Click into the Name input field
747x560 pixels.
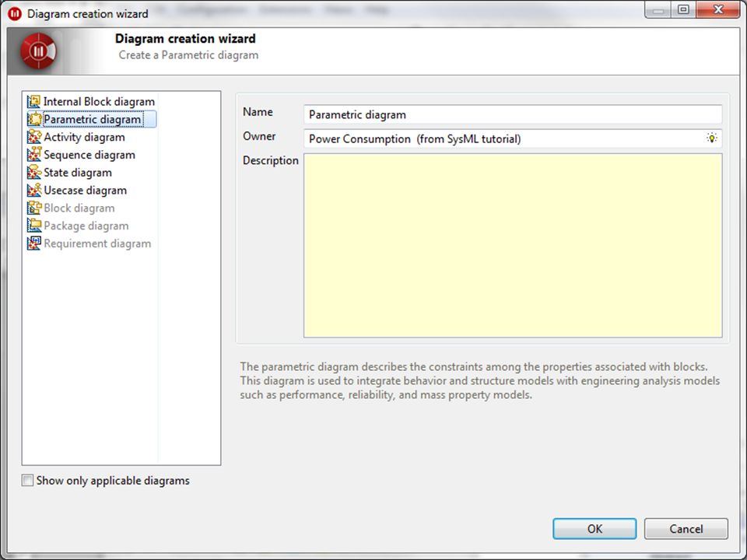[513, 114]
